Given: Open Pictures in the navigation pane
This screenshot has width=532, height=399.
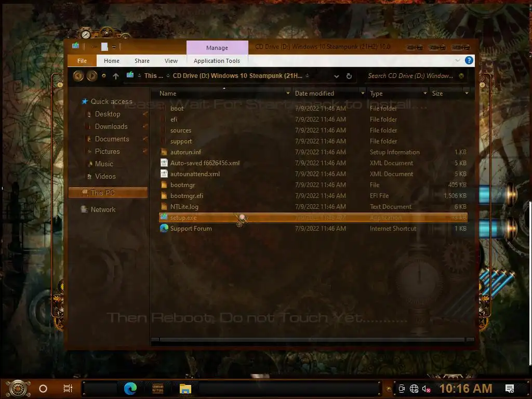Looking at the screenshot, I should click(107, 152).
